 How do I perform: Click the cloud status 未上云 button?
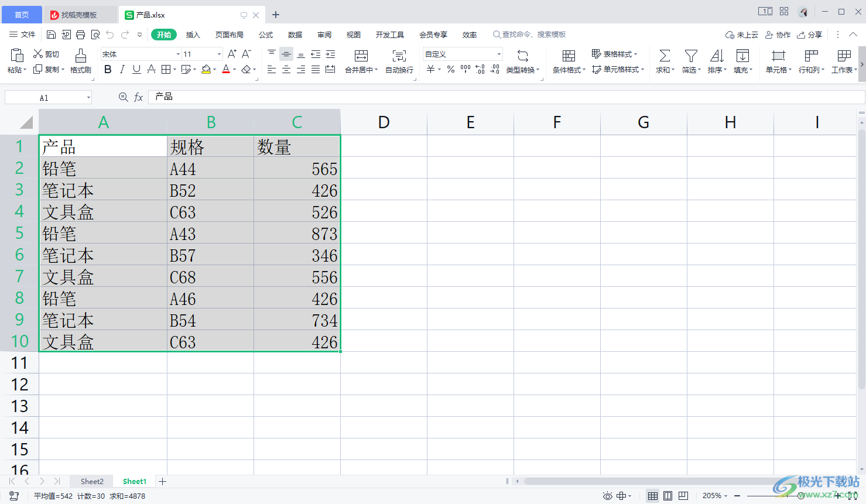741,35
